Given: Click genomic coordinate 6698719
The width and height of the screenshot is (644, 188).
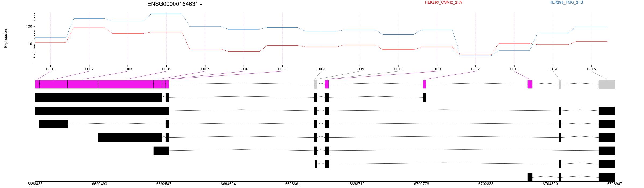Looking at the screenshot, I should tap(357, 184).
